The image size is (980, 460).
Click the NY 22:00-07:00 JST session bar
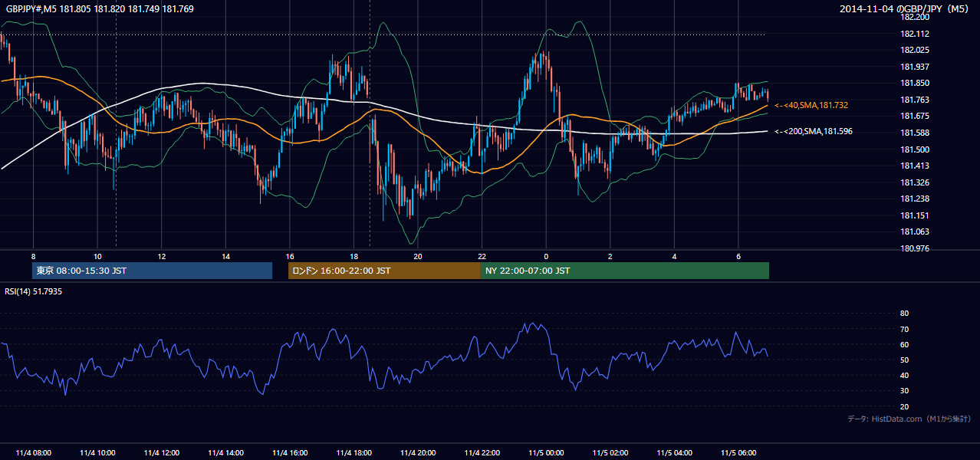(625, 271)
